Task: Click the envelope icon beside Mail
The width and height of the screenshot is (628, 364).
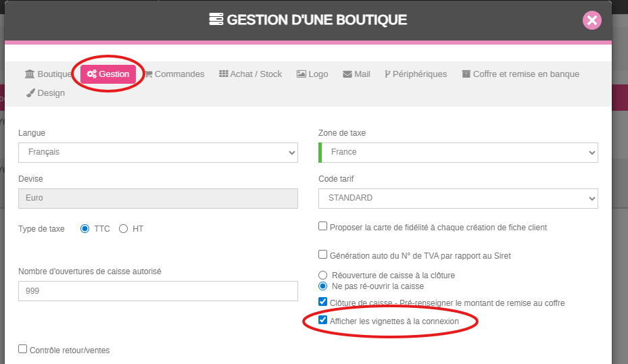Action: (x=347, y=74)
